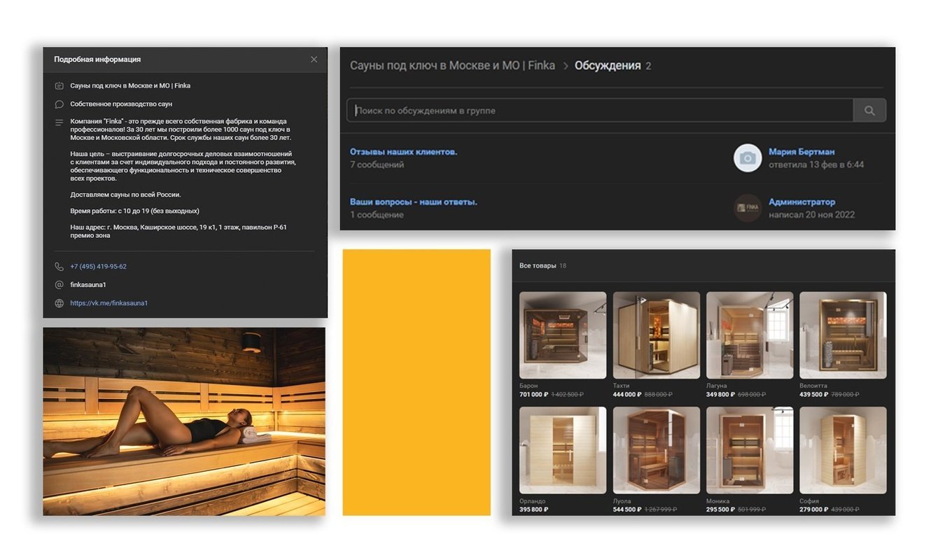Open the FINKA logo avatar of Администратор
The height and width of the screenshot is (560, 938).
pos(748,208)
